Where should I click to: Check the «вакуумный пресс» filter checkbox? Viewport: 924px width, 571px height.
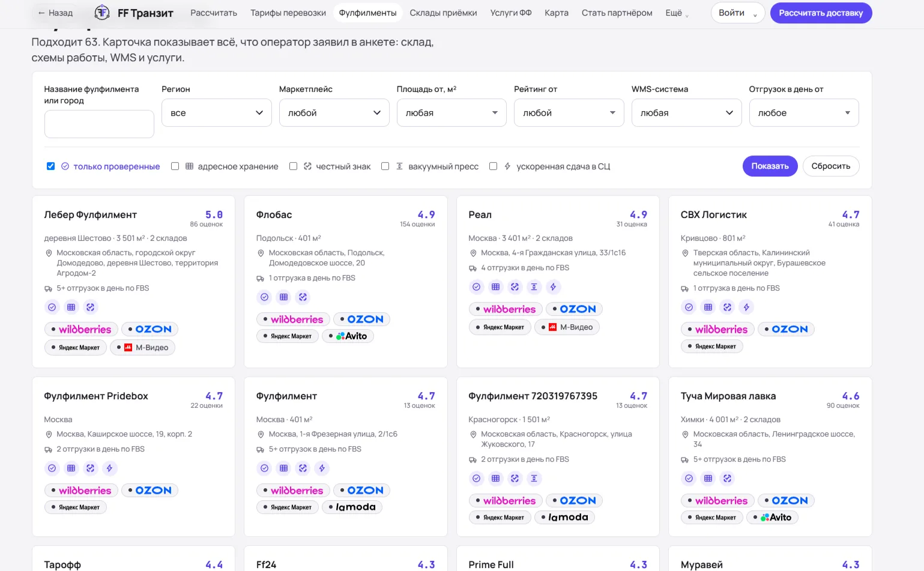385,166
